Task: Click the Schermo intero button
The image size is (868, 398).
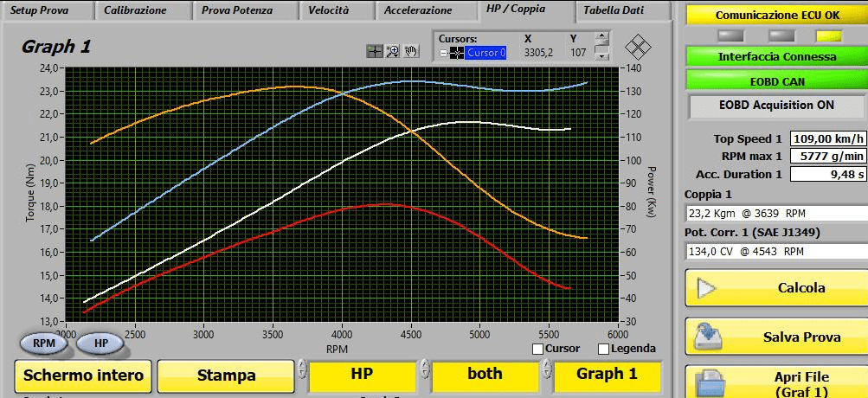Action: (x=83, y=376)
